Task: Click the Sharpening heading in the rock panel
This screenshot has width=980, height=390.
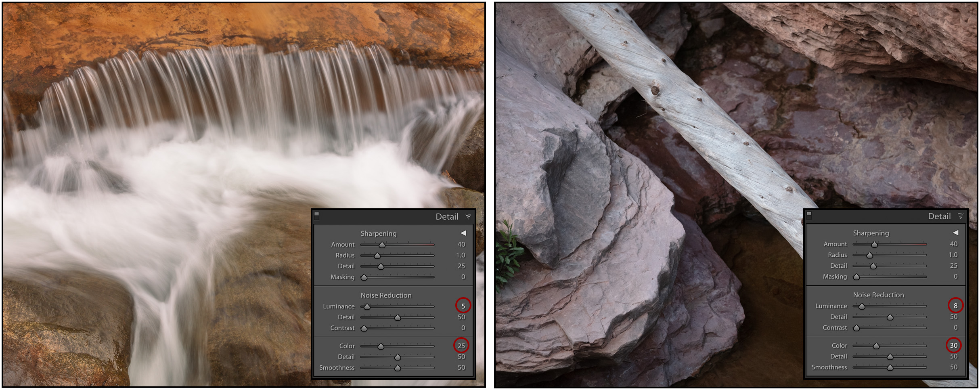Action: [x=871, y=233]
